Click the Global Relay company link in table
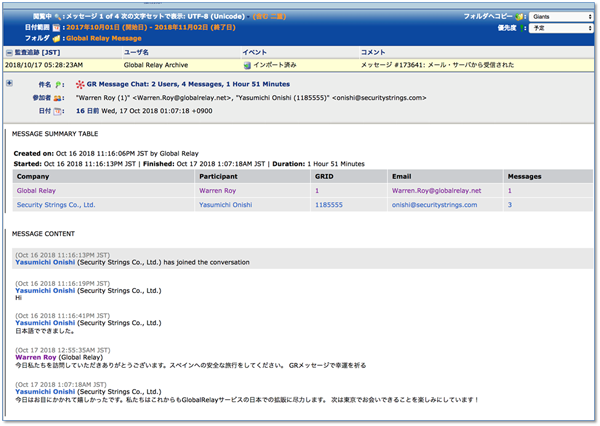600x426 pixels. click(x=36, y=191)
